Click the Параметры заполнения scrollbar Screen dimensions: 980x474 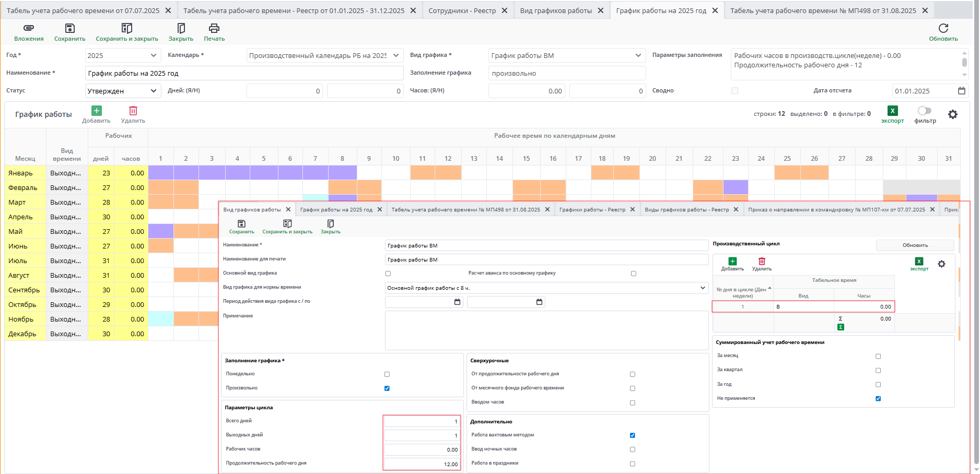point(964,62)
